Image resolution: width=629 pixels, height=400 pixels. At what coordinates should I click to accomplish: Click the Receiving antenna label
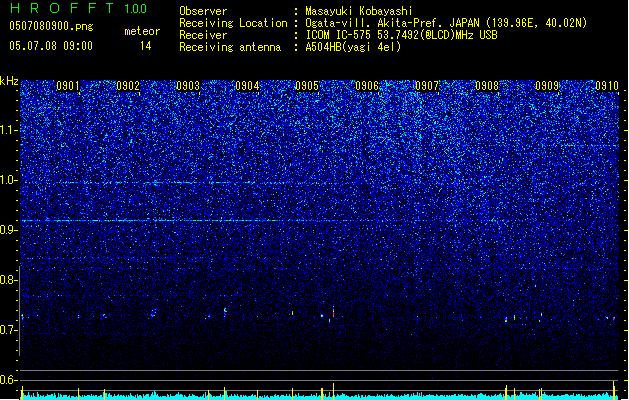tap(230, 47)
